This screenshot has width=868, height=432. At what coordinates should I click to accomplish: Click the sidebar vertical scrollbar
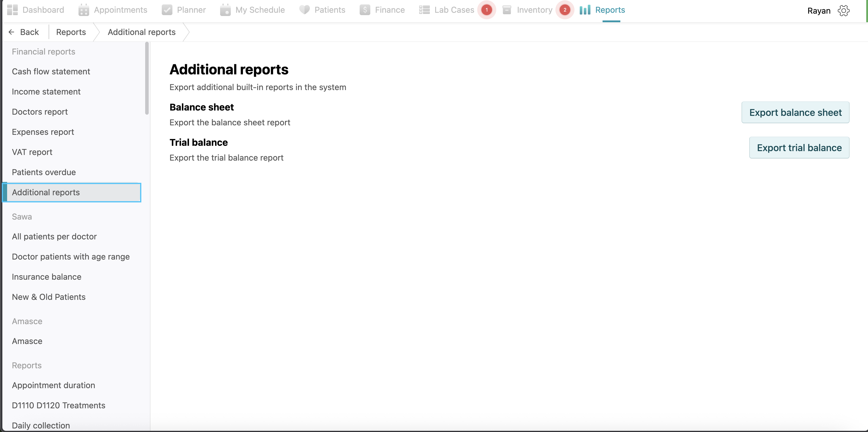[x=147, y=78]
